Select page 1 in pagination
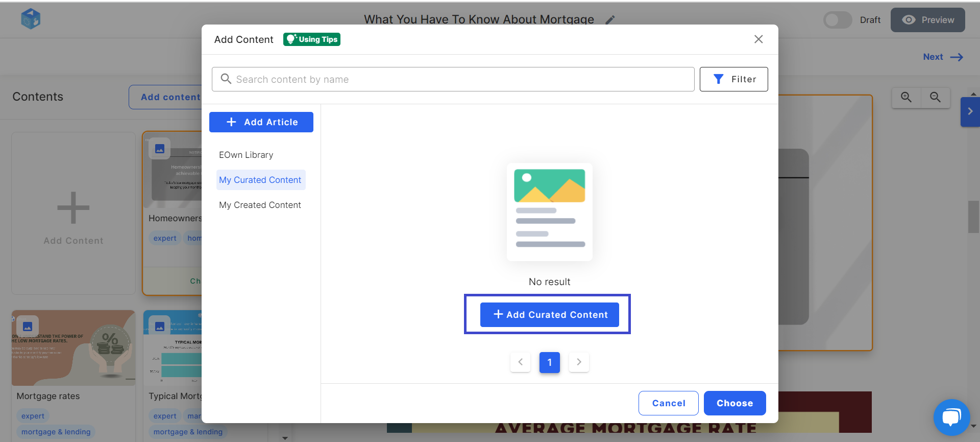980x442 pixels. 550,362
